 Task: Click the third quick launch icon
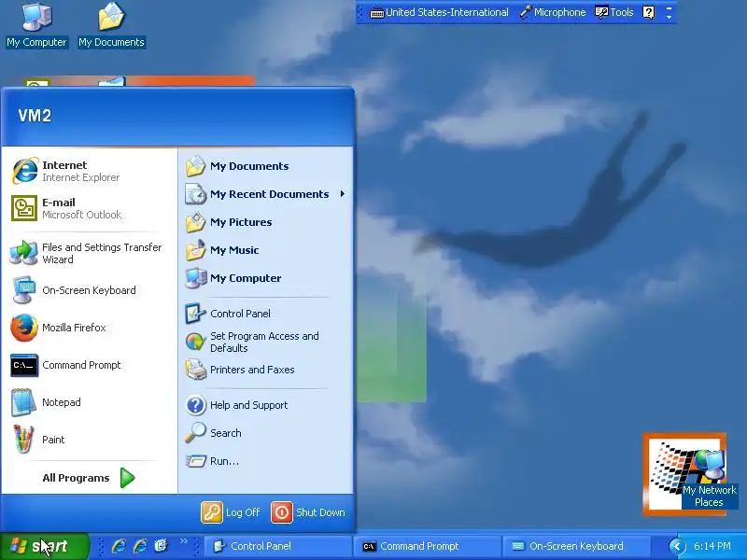click(161, 546)
